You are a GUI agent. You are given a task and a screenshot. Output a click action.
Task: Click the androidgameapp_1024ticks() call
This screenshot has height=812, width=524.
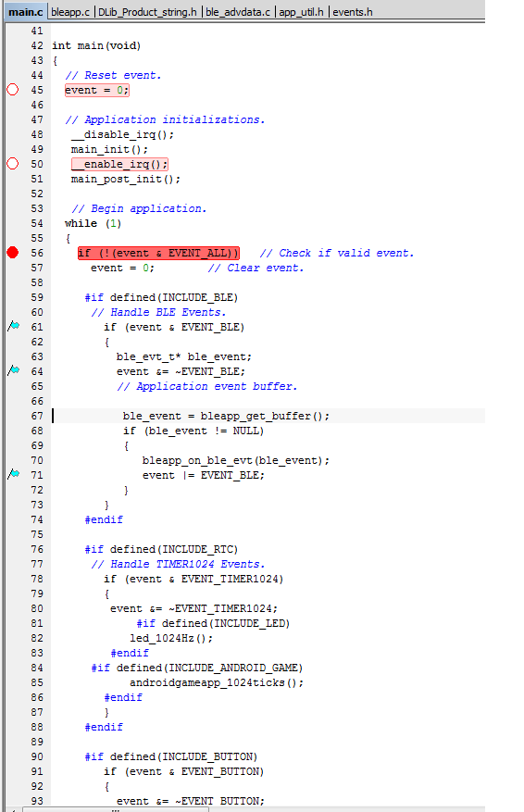click(217, 682)
